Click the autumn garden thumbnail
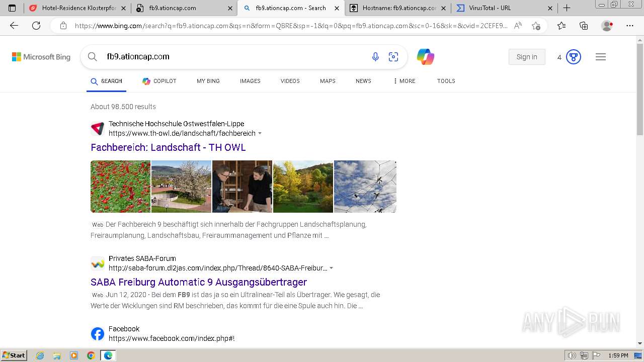The width and height of the screenshot is (644, 362). point(303,187)
